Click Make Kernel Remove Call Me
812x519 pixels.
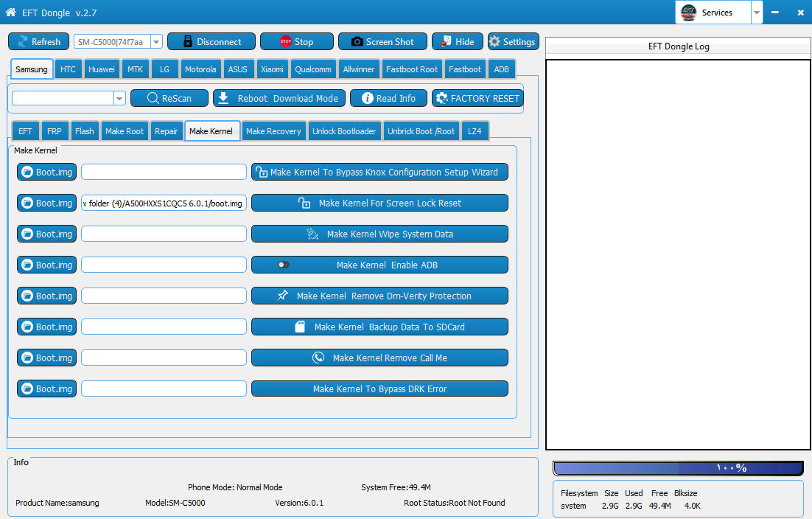[x=379, y=358]
